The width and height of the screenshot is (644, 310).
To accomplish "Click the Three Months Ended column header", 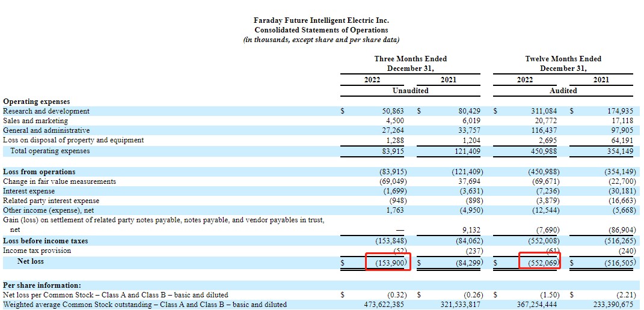I will [410, 59].
